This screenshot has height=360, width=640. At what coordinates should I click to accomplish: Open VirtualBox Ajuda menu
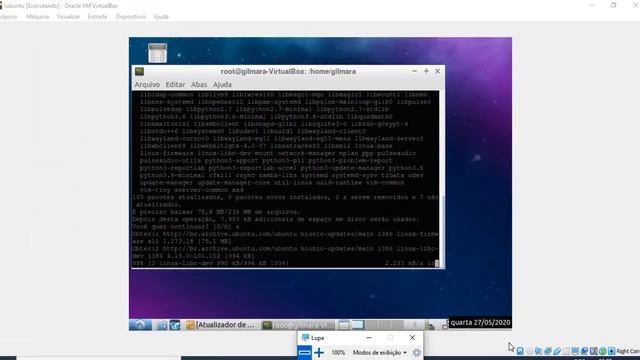pyautogui.click(x=161, y=17)
